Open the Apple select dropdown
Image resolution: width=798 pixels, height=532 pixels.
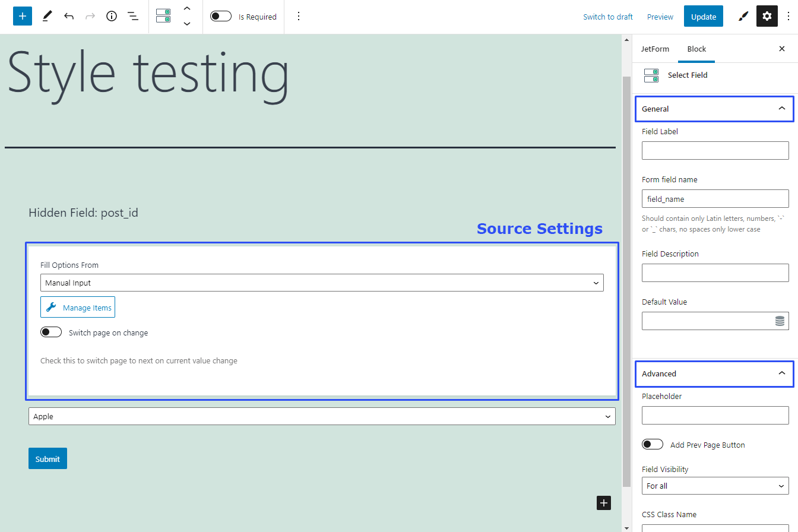tap(321, 416)
